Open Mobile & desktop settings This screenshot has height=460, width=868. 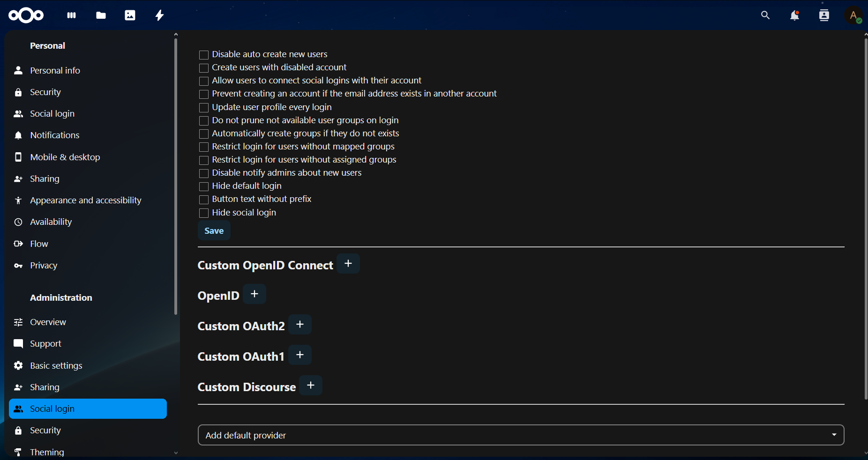[88, 157]
